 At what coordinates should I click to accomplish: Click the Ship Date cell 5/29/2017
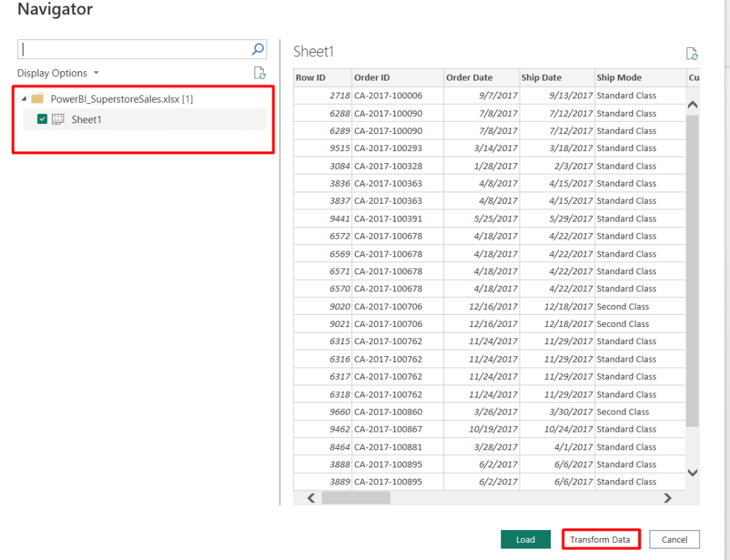(x=557, y=219)
